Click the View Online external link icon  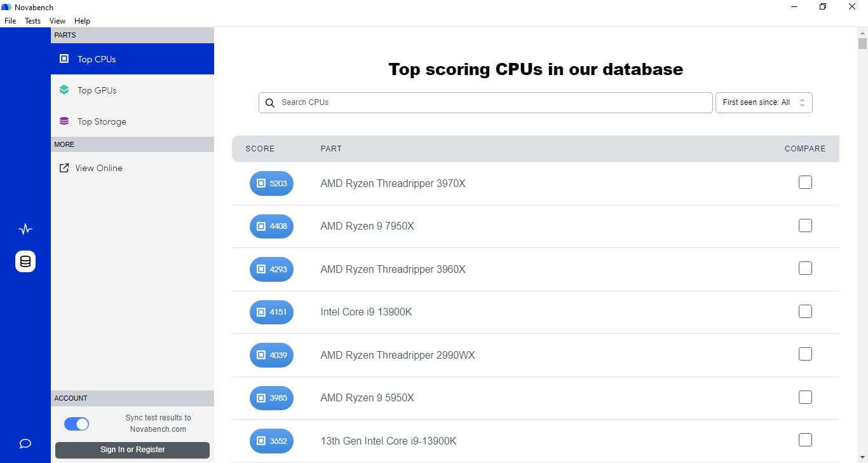pos(64,168)
